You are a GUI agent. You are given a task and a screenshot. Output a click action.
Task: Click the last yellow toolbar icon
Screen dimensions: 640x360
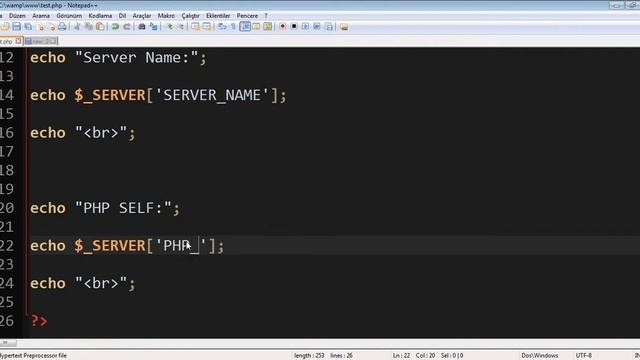(x=344, y=27)
